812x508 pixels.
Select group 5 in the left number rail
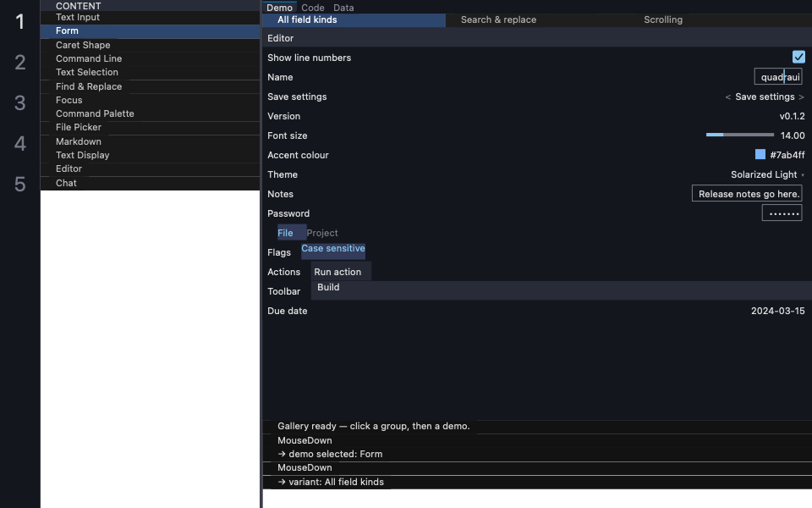coord(20,185)
